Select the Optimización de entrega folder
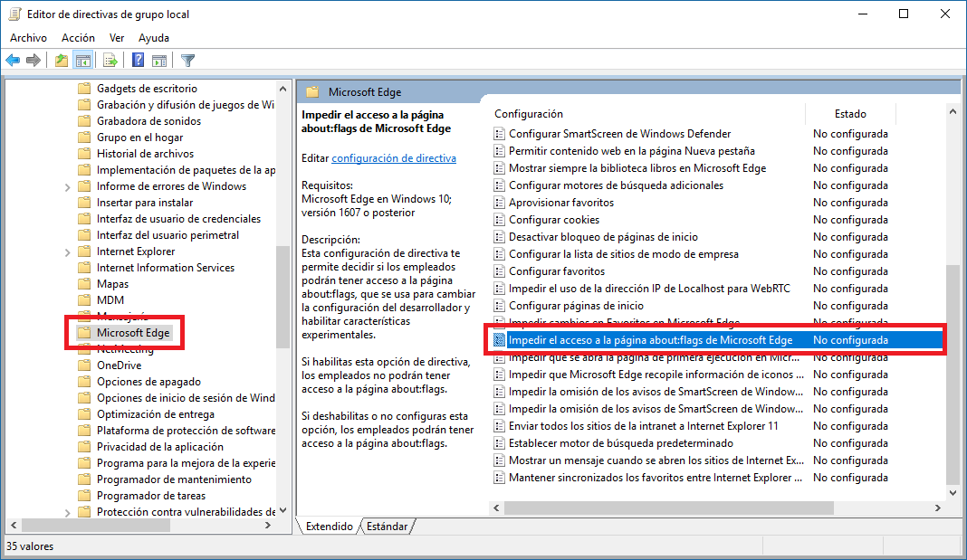Image resolution: width=967 pixels, height=560 pixels. click(x=156, y=414)
